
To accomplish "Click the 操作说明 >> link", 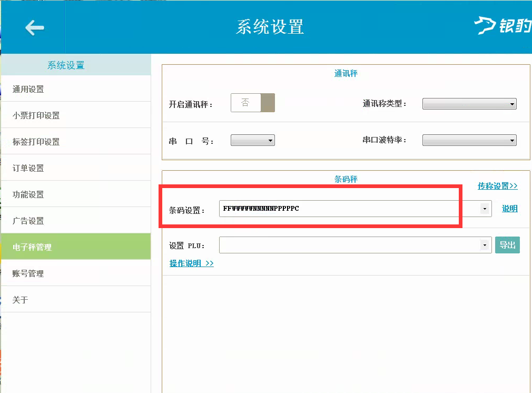I will point(191,263).
